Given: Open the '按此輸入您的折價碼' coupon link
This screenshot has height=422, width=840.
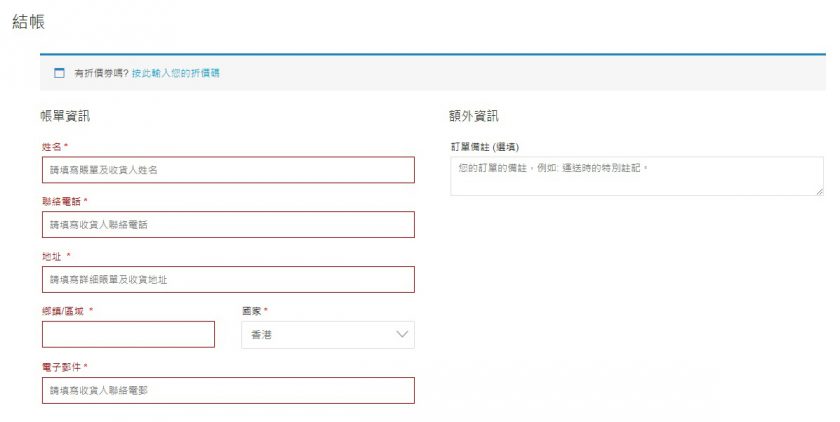Looking at the screenshot, I should tap(175, 73).
